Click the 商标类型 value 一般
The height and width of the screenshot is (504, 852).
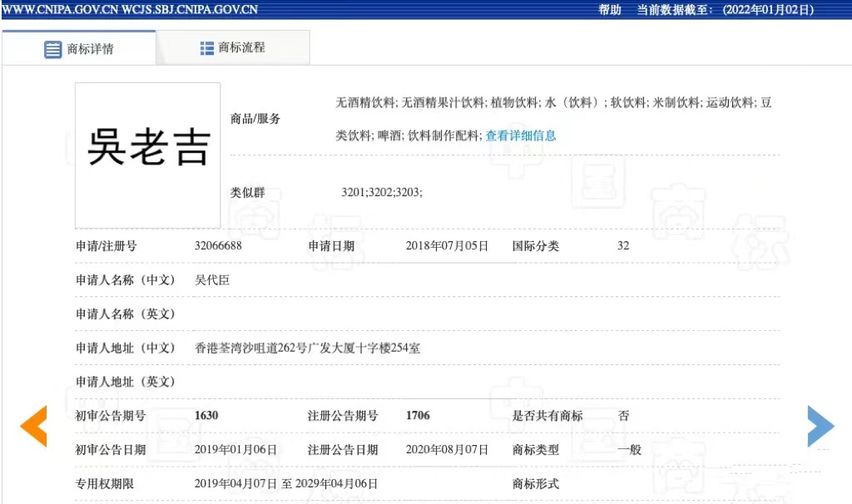click(x=629, y=450)
